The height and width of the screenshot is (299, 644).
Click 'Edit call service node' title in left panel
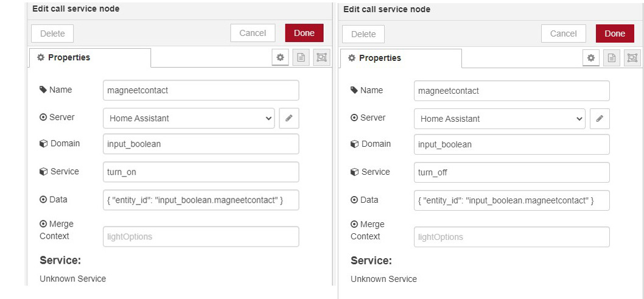coord(76,8)
